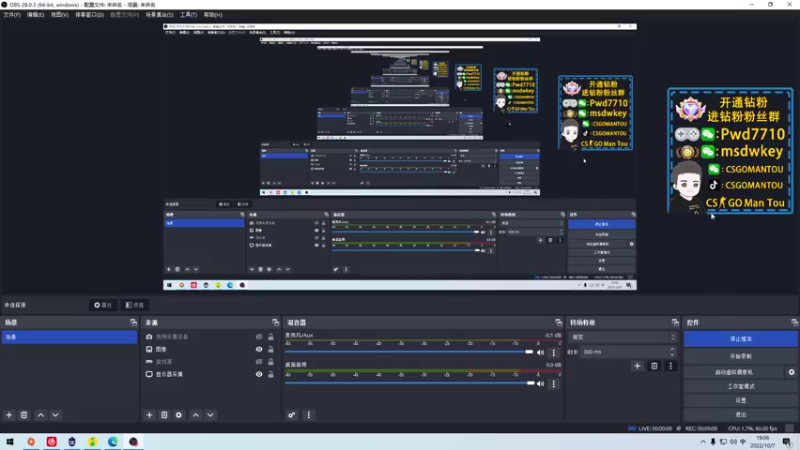Open the Windows notification center icon
800x450 pixels.
[787, 441]
